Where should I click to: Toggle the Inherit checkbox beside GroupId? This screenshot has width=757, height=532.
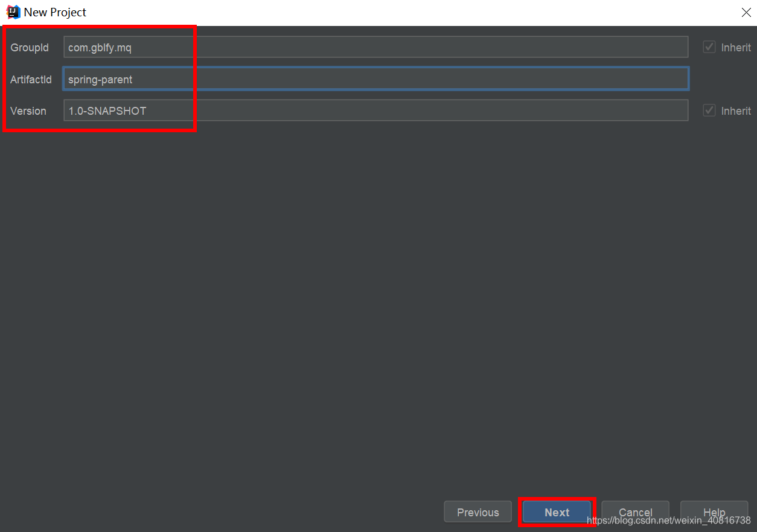coord(709,47)
